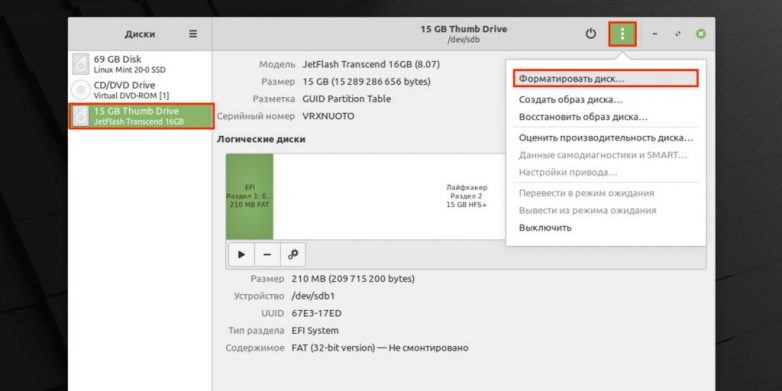This screenshot has height=391, width=782.
Task: Choose Оценить производительность диска… entry
Action: coord(605,138)
